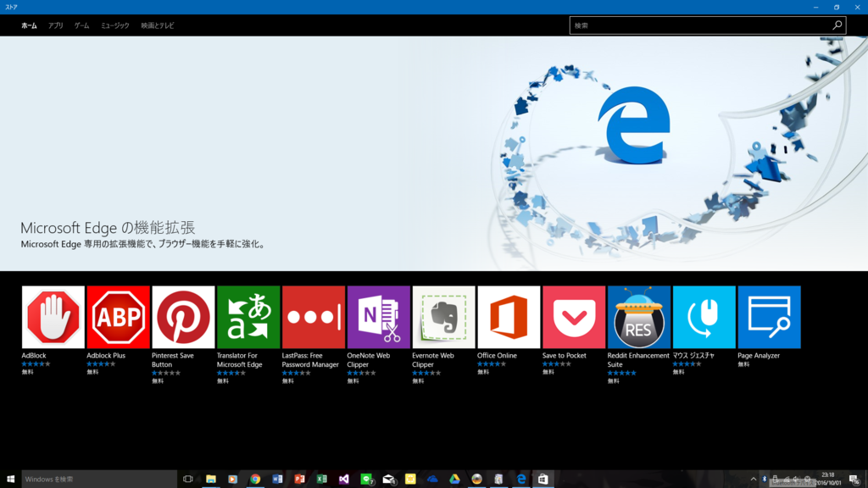Switch to the ホーム tab

(x=30, y=25)
